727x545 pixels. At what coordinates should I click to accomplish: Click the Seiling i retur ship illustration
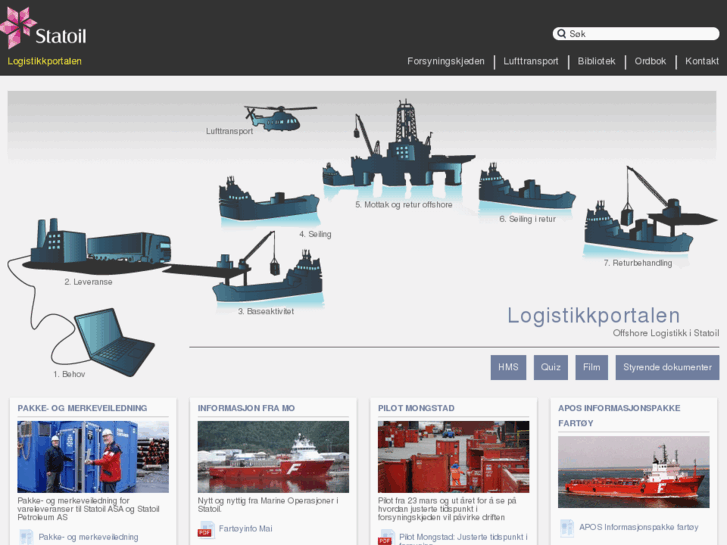[527, 186]
